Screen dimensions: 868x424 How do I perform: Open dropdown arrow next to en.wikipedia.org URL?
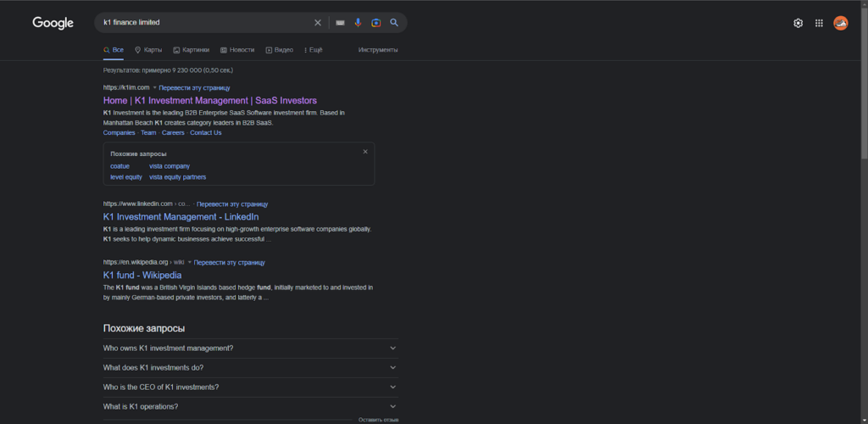coord(189,263)
